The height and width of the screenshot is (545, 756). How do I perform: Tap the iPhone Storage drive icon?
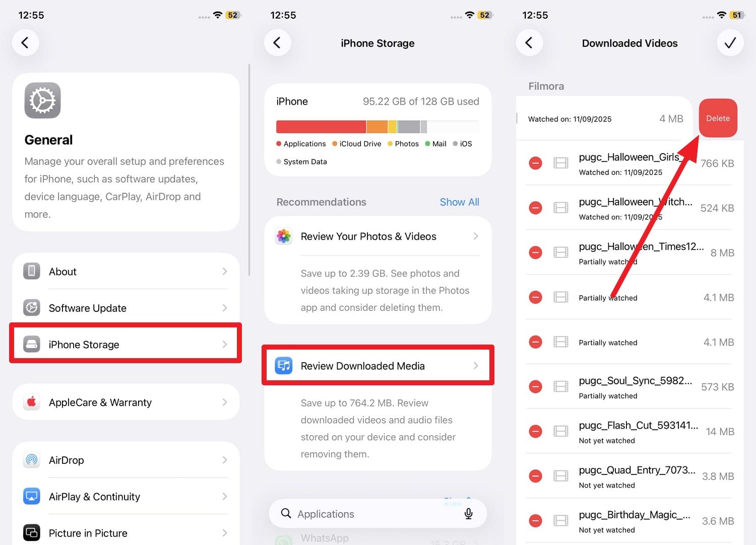pos(32,344)
